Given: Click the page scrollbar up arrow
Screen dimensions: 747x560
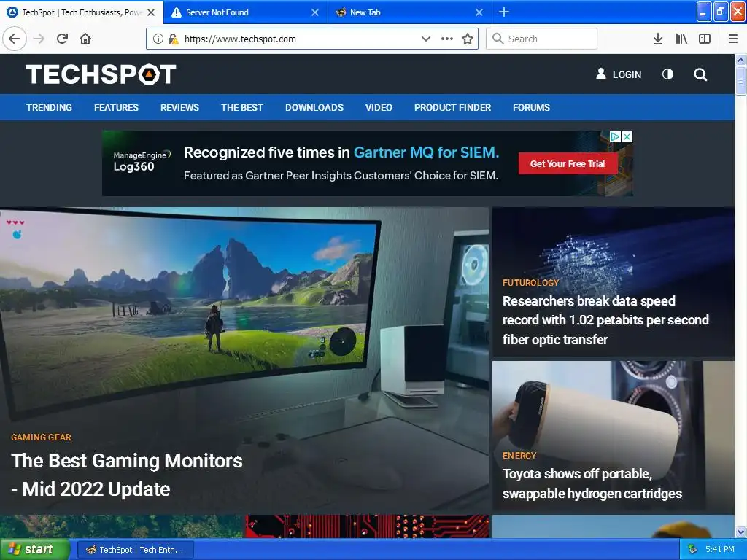Looking at the screenshot, I should tap(741, 60).
